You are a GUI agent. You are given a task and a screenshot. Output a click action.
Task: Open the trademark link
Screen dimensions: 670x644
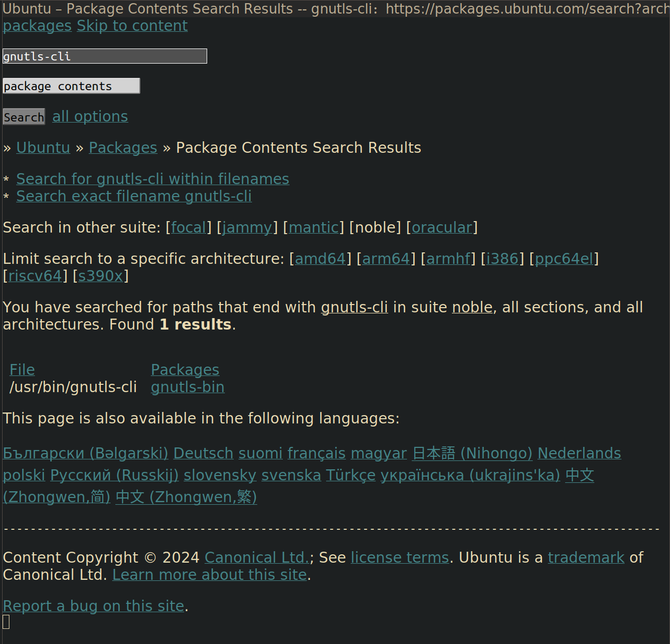tap(586, 558)
